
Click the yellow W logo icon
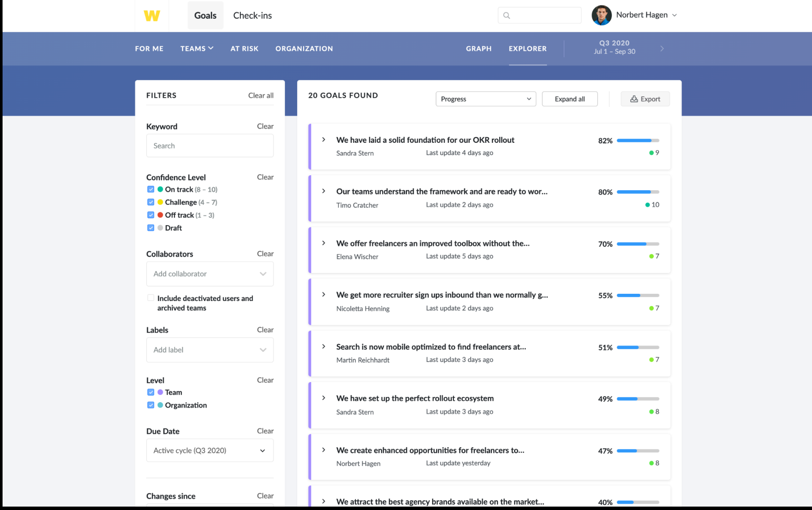(151, 15)
